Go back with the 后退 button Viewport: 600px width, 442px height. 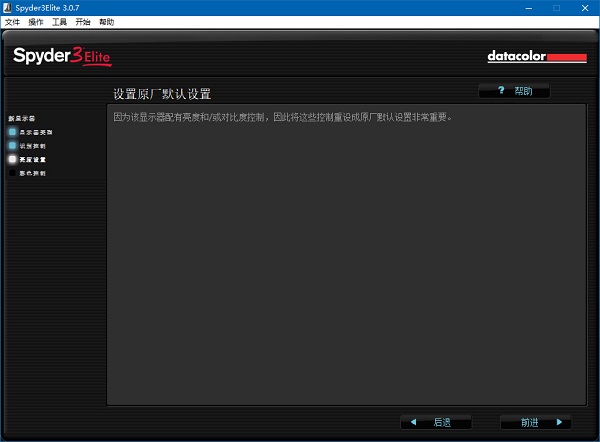coord(435,422)
